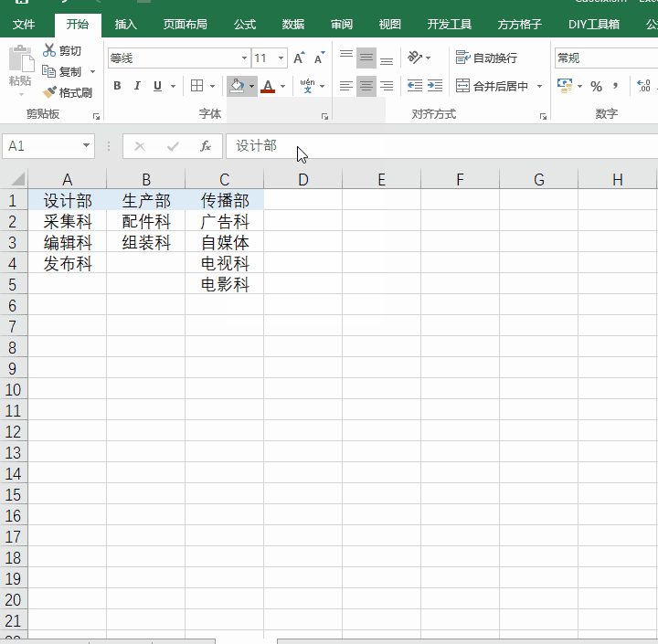
Task: Open borders tool icon
Action: (196, 86)
